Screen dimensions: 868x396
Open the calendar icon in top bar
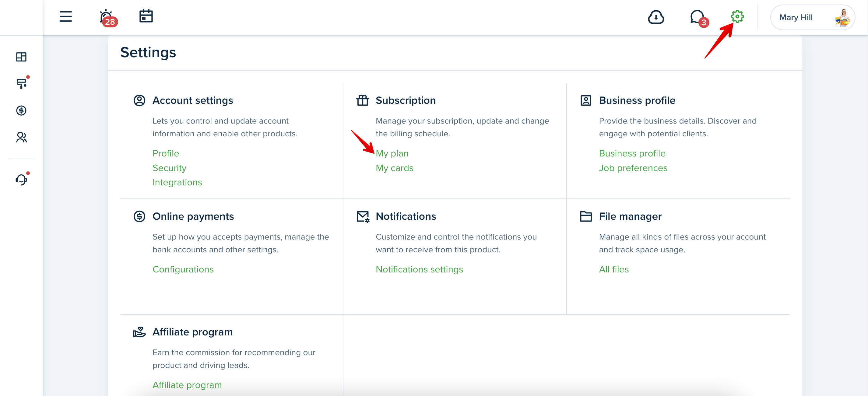tap(146, 16)
